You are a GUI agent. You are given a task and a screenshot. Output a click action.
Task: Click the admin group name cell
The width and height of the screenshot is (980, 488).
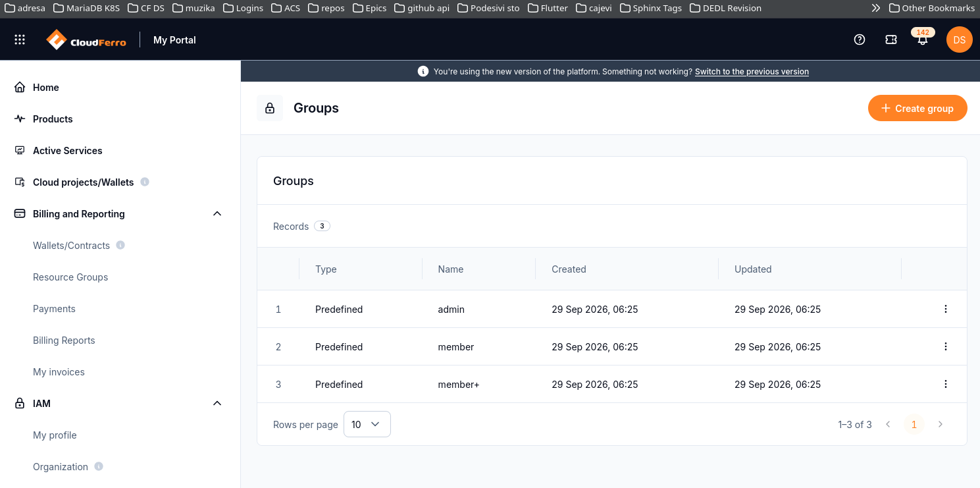[451, 309]
